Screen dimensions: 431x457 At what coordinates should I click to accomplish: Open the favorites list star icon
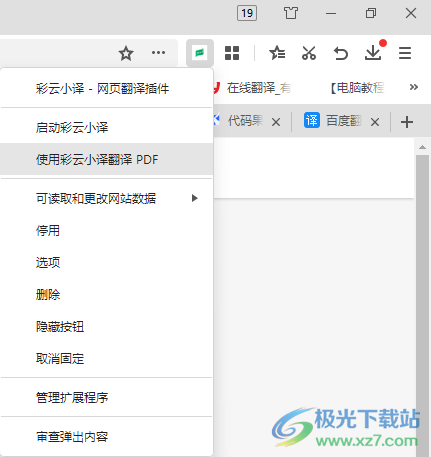tap(277, 53)
